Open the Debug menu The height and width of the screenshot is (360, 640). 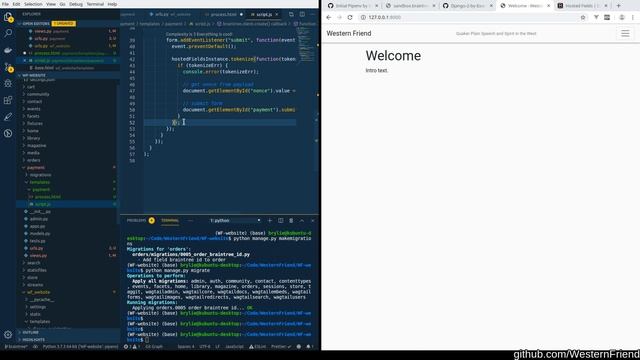(76, 4)
